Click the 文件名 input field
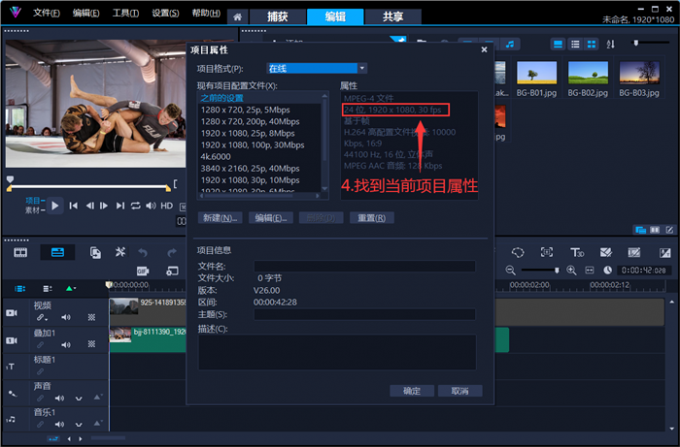The image size is (680, 447). pos(364,266)
